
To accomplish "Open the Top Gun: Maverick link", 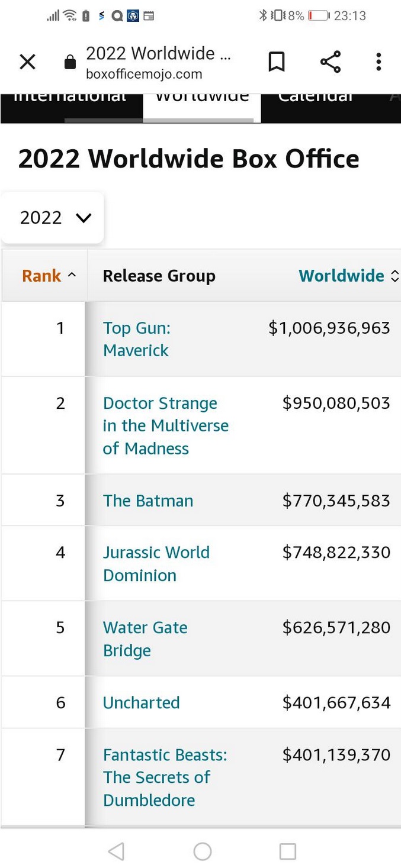I will 136,339.
